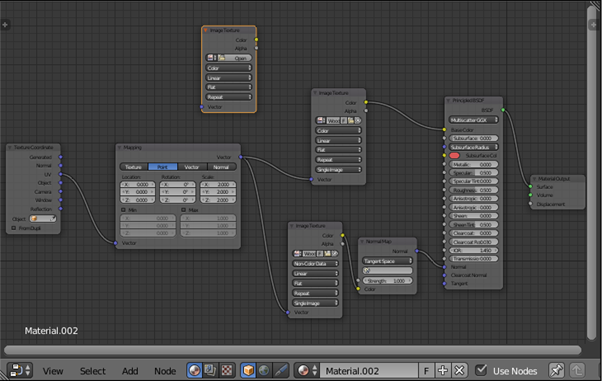This screenshot has height=381, width=602.
Task: Browse materials with the sphere icon
Action: [307, 371]
